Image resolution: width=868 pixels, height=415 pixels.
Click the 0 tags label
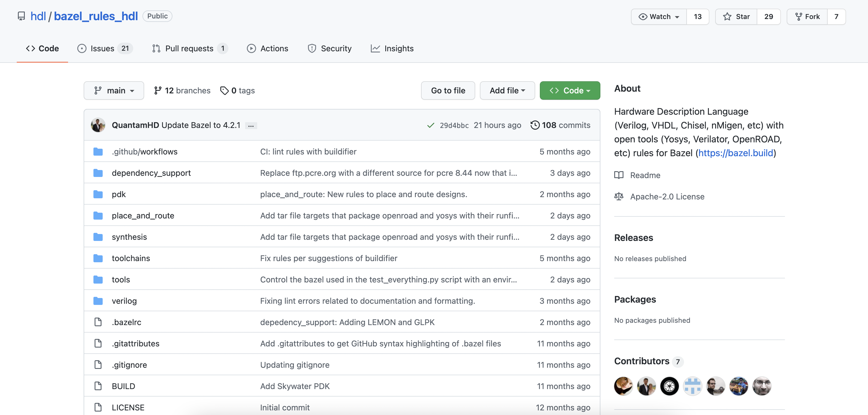(238, 90)
